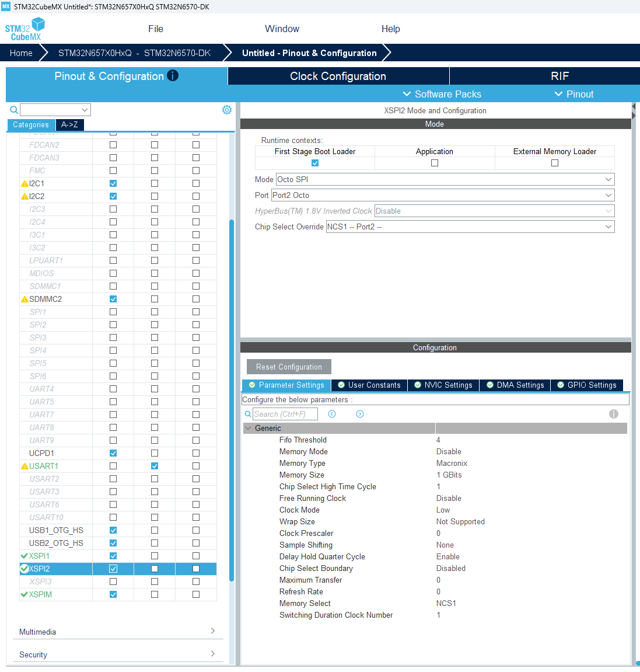This screenshot has height=672, width=640.
Task: Select the Categories tab
Action: coord(31,125)
